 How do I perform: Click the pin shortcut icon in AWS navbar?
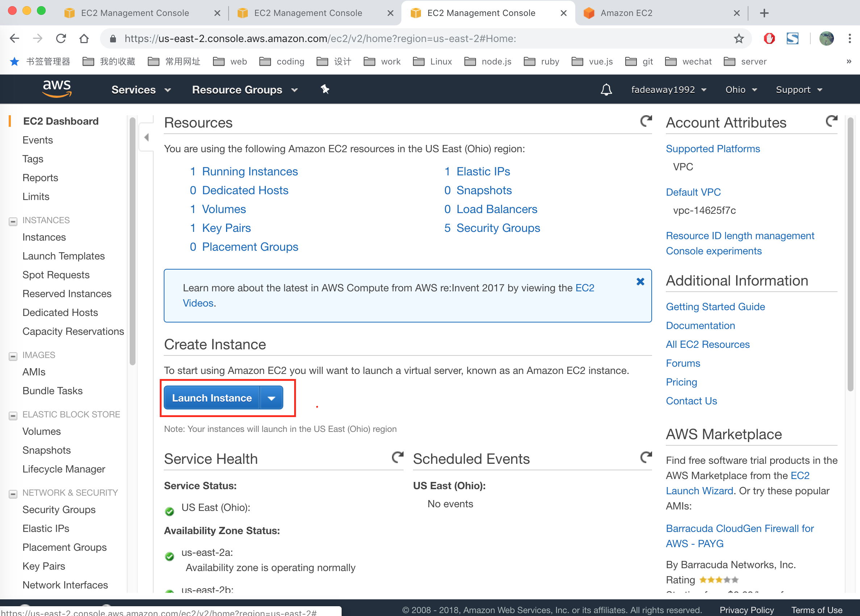(x=325, y=90)
